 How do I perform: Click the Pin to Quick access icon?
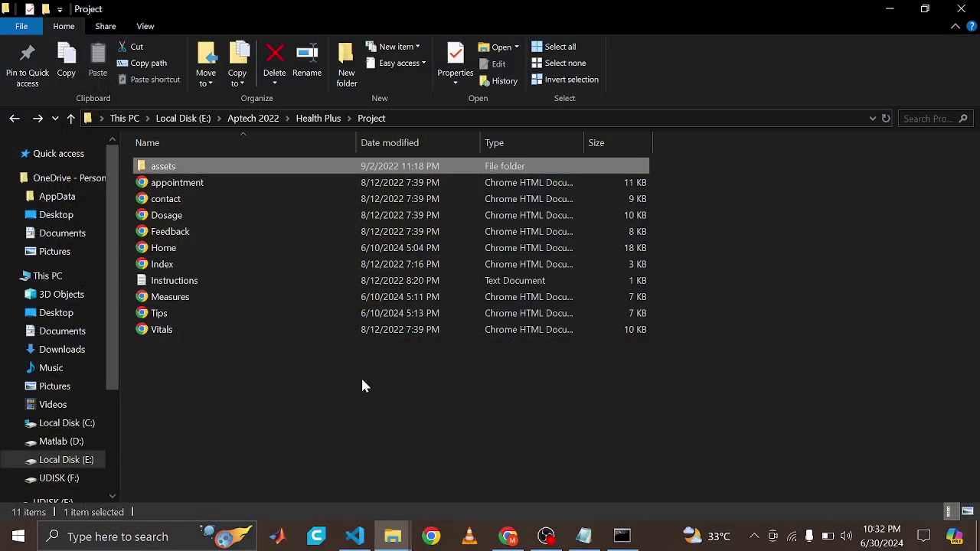point(28,64)
